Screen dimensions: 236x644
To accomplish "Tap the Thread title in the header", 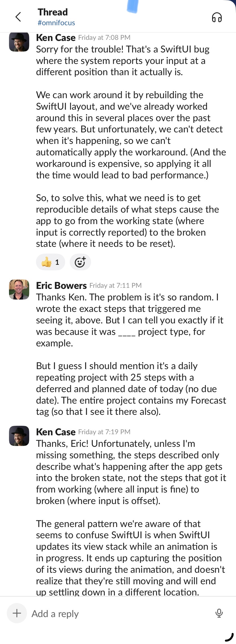I will [53, 12].
